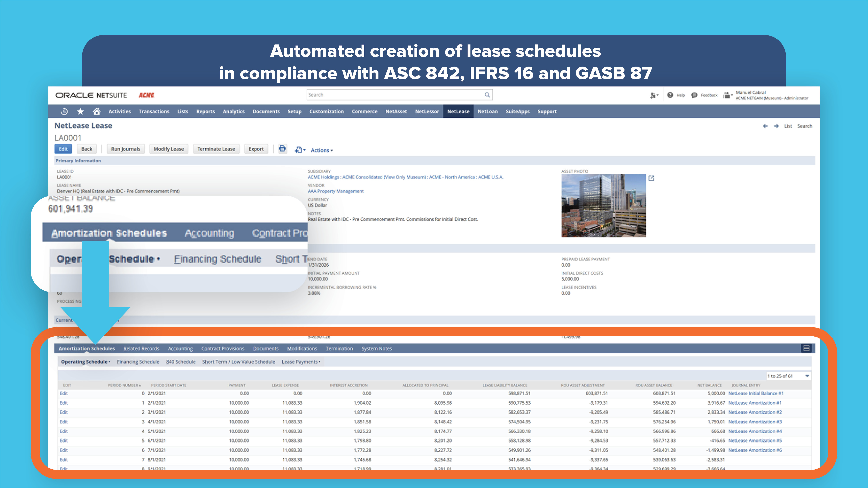Open Help via the question mark icon

tap(670, 95)
